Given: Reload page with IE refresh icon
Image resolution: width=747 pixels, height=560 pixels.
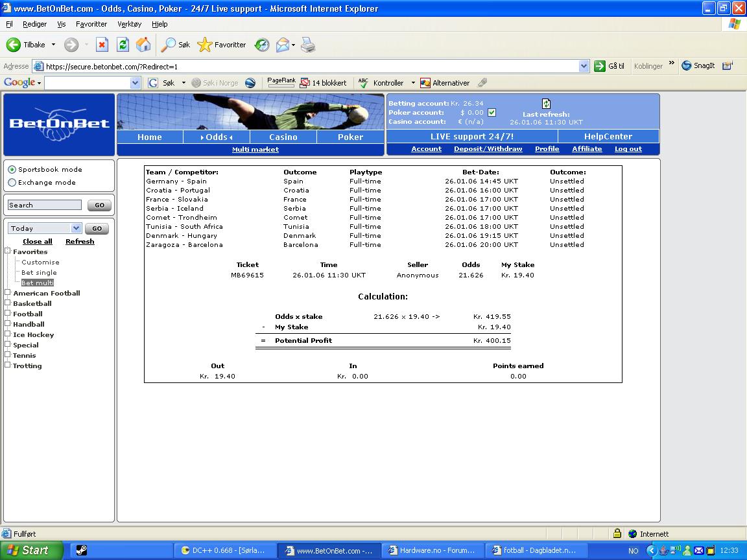Looking at the screenshot, I should [x=123, y=45].
